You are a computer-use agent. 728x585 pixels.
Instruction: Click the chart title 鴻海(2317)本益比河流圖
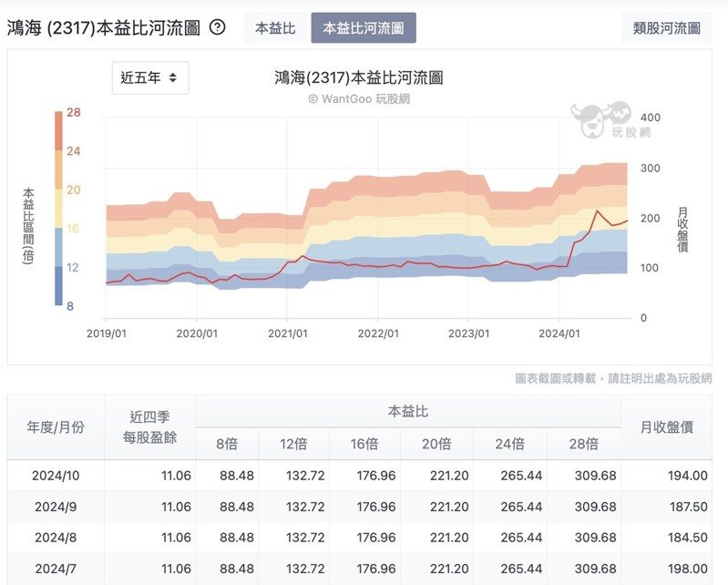click(x=358, y=77)
